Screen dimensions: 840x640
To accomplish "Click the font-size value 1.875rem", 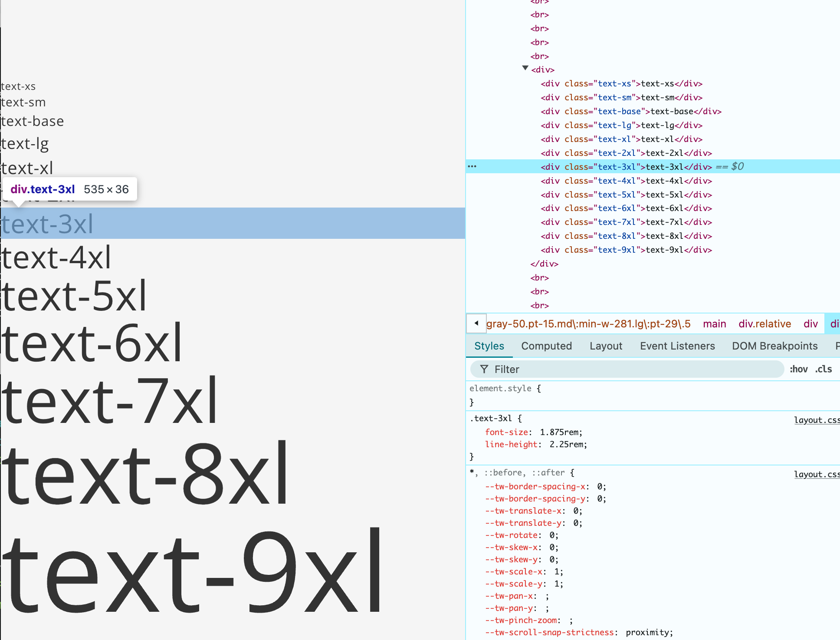I will coord(560,432).
